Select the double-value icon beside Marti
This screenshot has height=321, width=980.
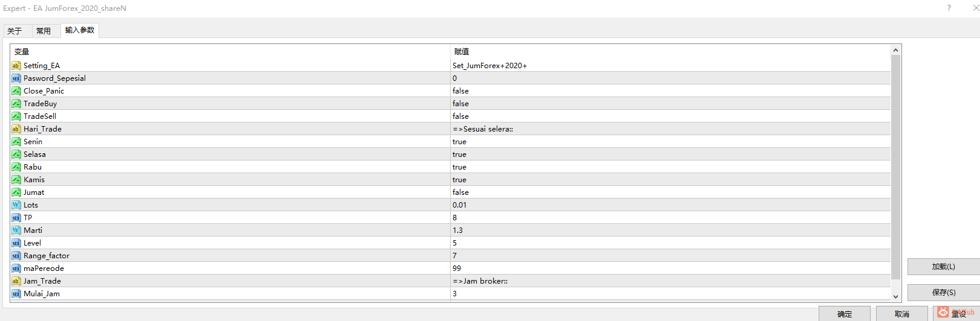[16, 230]
